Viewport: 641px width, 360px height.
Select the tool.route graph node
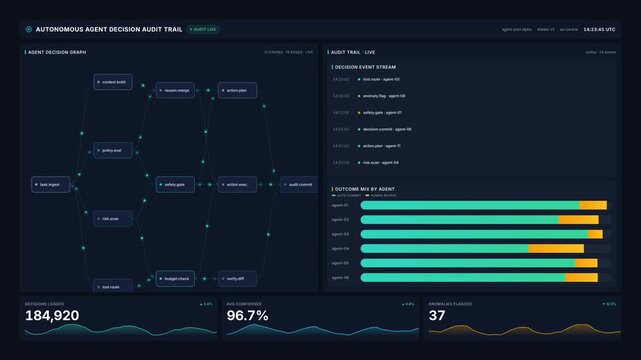[113, 286]
